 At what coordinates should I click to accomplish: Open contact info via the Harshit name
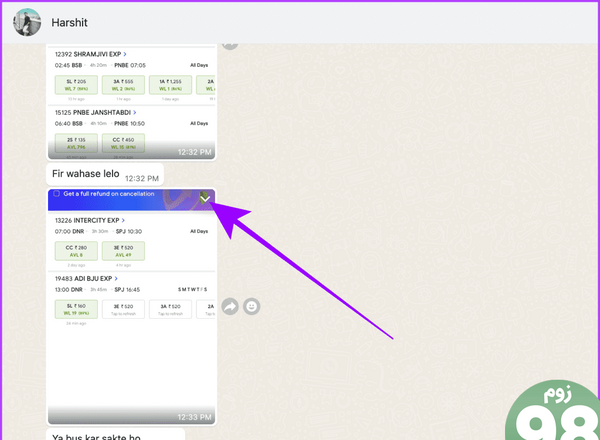point(69,23)
